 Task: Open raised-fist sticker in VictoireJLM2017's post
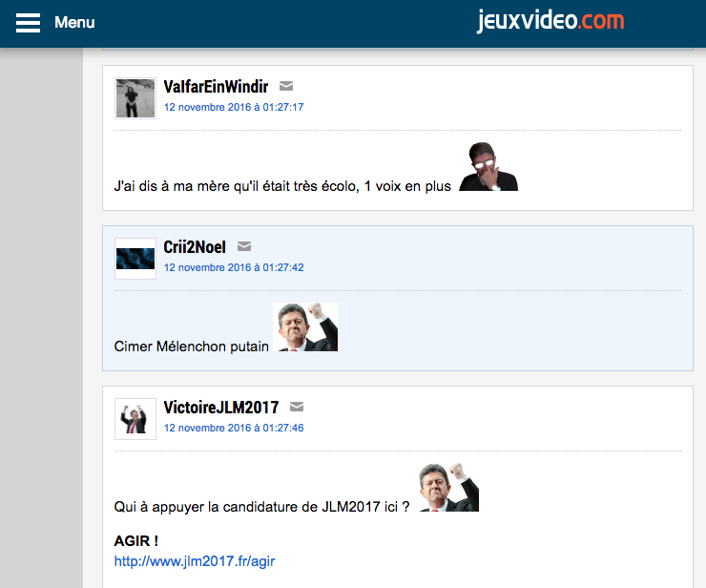click(447, 488)
